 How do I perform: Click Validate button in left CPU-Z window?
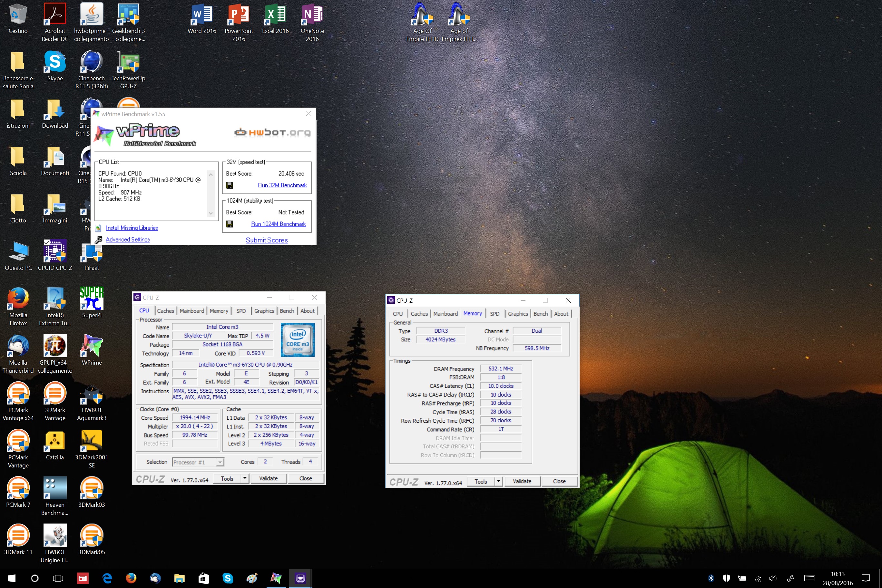pyautogui.click(x=268, y=478)
